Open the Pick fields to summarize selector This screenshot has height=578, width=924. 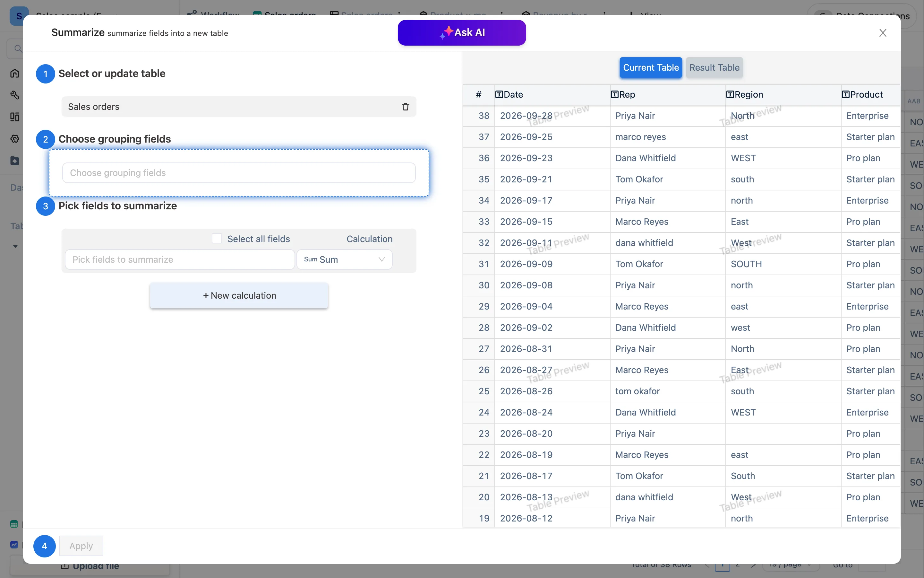(x=180, y=259)
